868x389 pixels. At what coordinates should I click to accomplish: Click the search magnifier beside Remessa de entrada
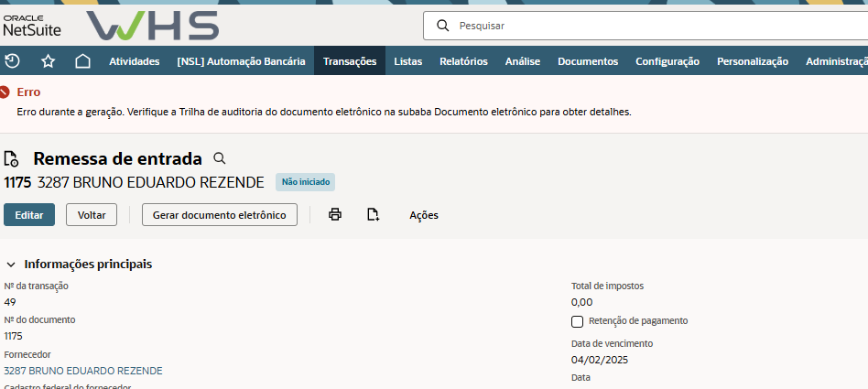(x=219, y=158)
